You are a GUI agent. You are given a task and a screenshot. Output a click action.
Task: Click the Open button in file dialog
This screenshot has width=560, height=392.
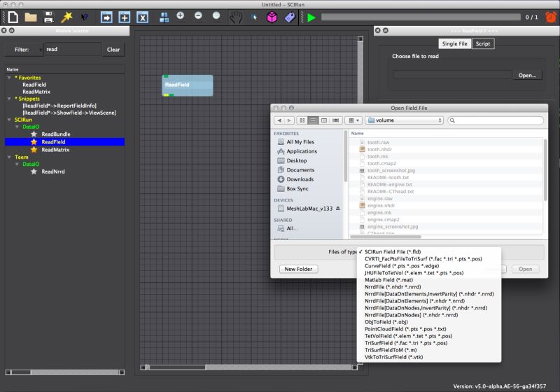pyautogui.click(x=526, y=269)
